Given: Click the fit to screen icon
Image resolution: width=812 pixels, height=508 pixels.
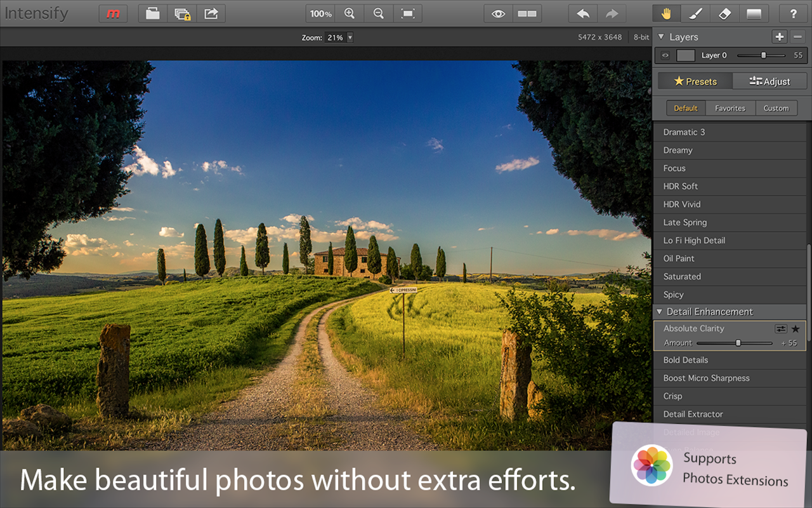Looking at the screenshot, I should tap(408, 13).
